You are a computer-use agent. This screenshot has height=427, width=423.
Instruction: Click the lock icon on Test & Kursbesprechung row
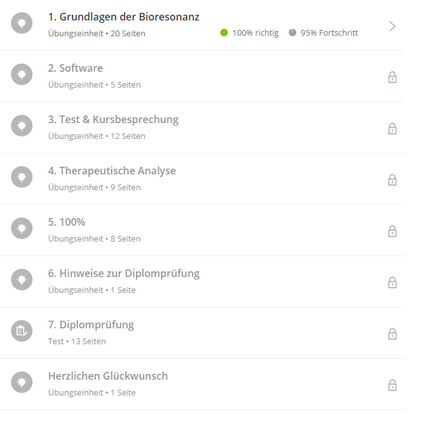click(392, 128)
